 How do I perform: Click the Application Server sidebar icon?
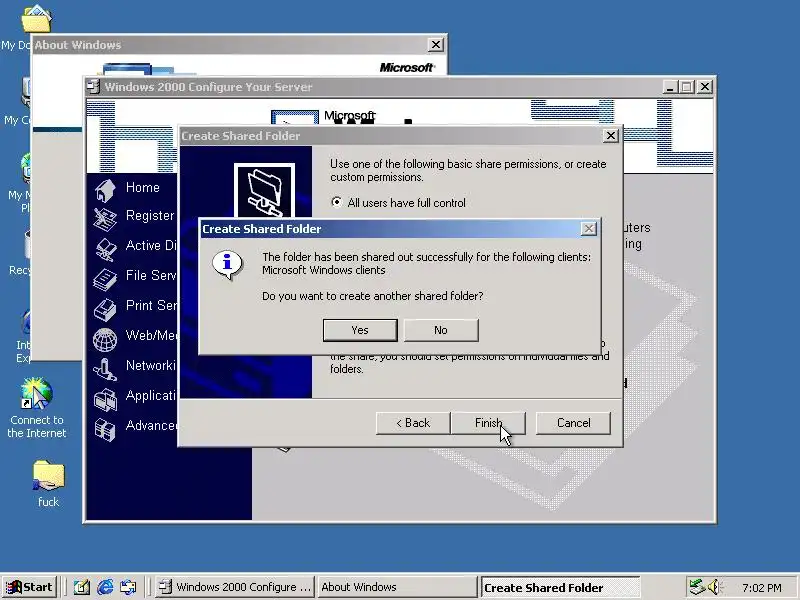point(105,399)
